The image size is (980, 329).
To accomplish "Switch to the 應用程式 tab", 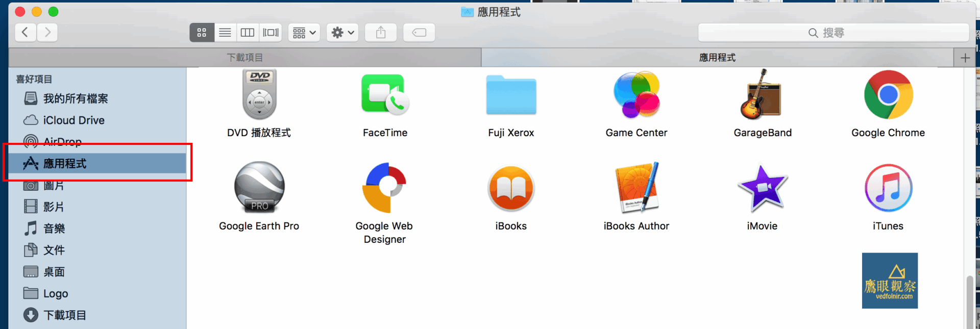I will point(717,58).
